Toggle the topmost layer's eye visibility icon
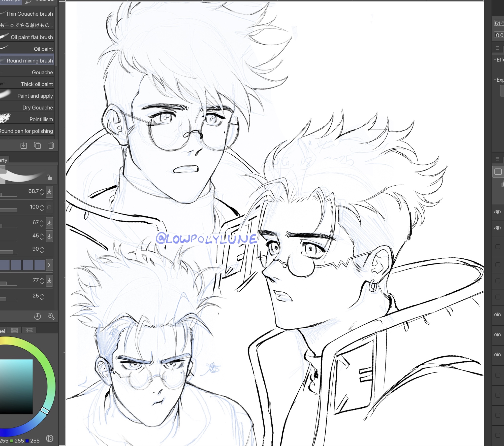 click(x=497, y=212)
